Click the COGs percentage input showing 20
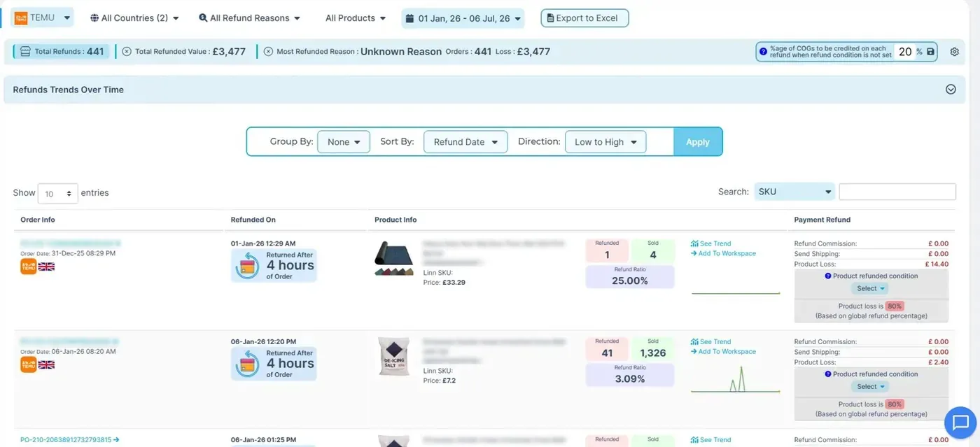The height and width of the screenshot is (447, 980). tap(905, 52)
